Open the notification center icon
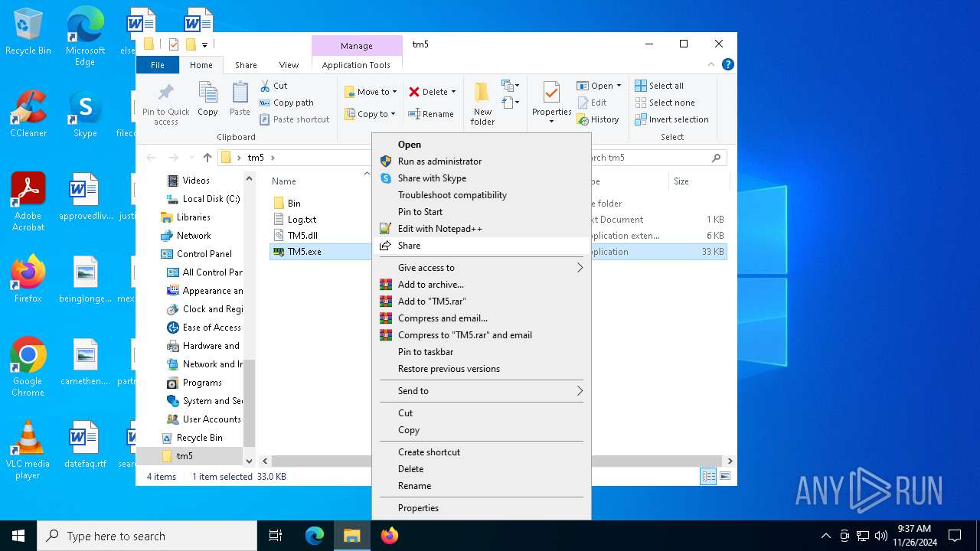The image size is (980, 551). (x=955, y=536)
